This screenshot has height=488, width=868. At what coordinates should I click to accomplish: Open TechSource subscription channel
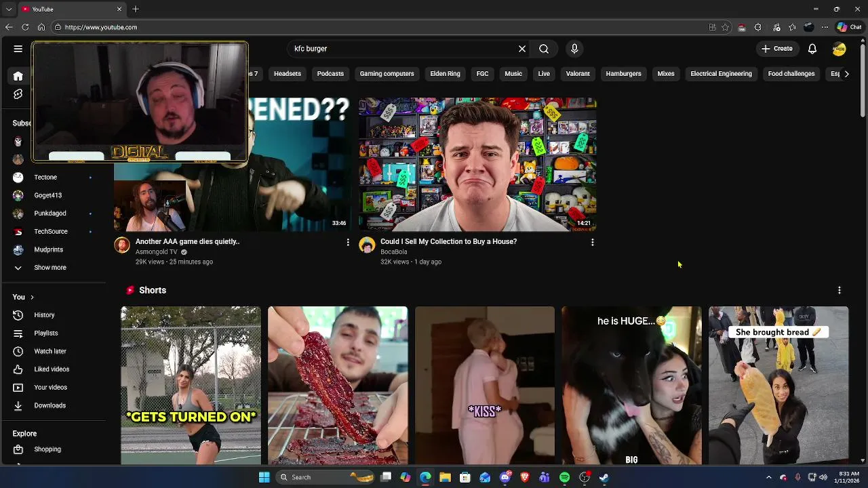54,232
